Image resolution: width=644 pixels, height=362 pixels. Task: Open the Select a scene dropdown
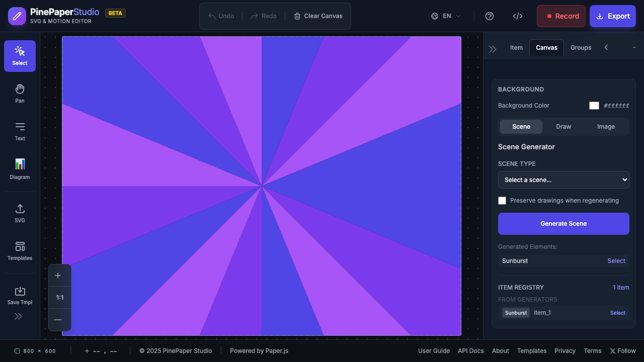(x=563, y=179)
